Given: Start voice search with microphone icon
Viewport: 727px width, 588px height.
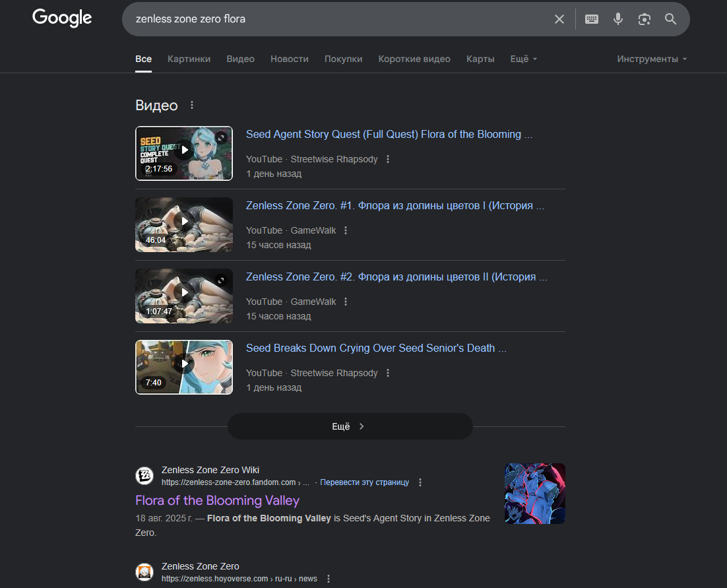Looking at the screenshot, I should 618,19.
